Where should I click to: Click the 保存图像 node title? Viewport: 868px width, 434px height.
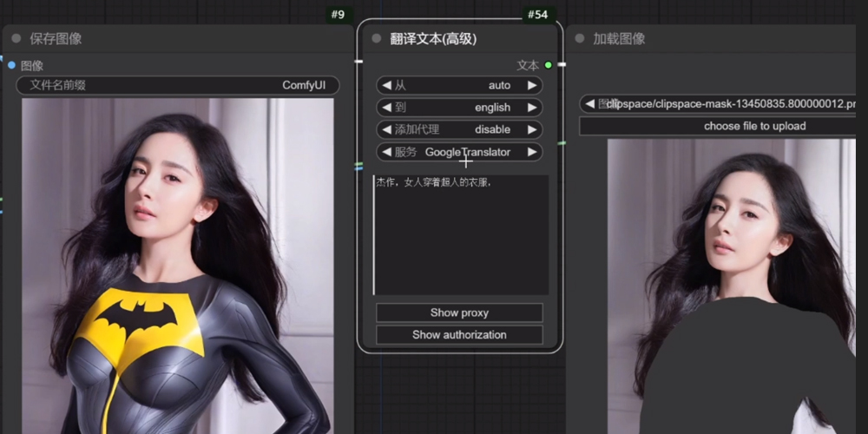(x=56, y=38)
